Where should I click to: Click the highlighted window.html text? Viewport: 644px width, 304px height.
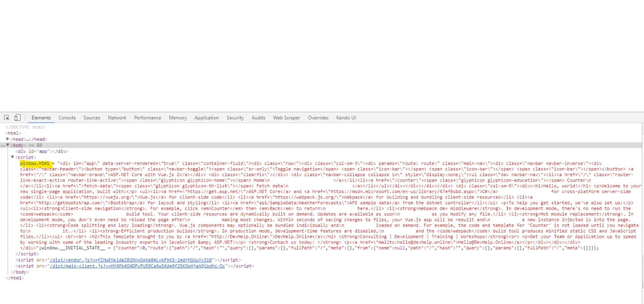(x=35, y=163)
